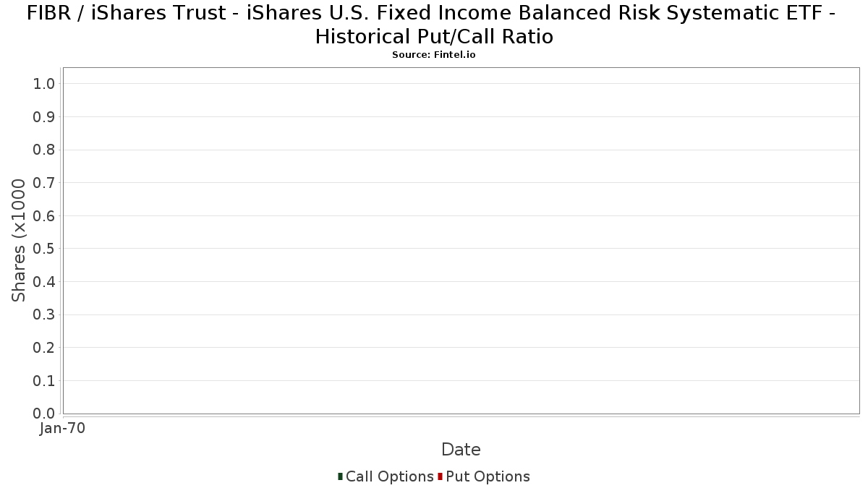Toggle the Put Options legend label
Screen dimensions: 868x488
click(x=488, y=476)
